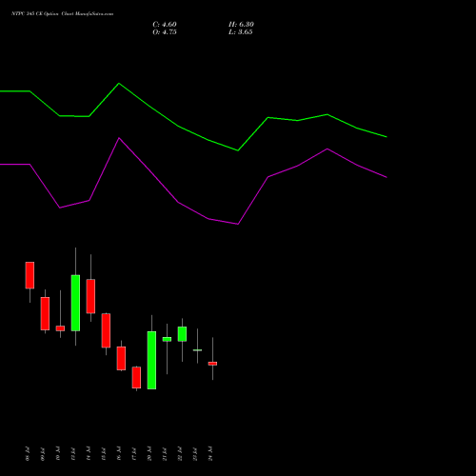Click the low value L: 3.65
The width and height of the screenshot is (476, 476).
(x=241, y=32)
